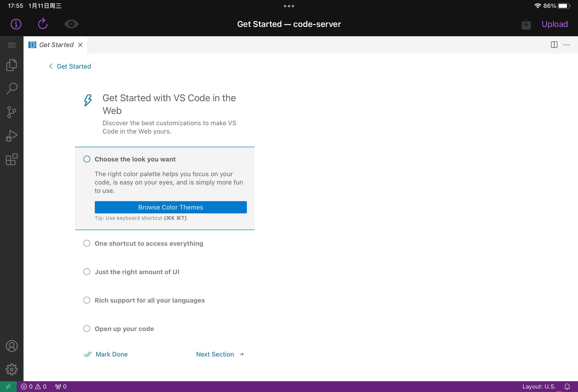Image resolution: width=578 pixels, height=392 pixels.
Task: Open the editor More Actions menu
Action: [x=567, y=45]
